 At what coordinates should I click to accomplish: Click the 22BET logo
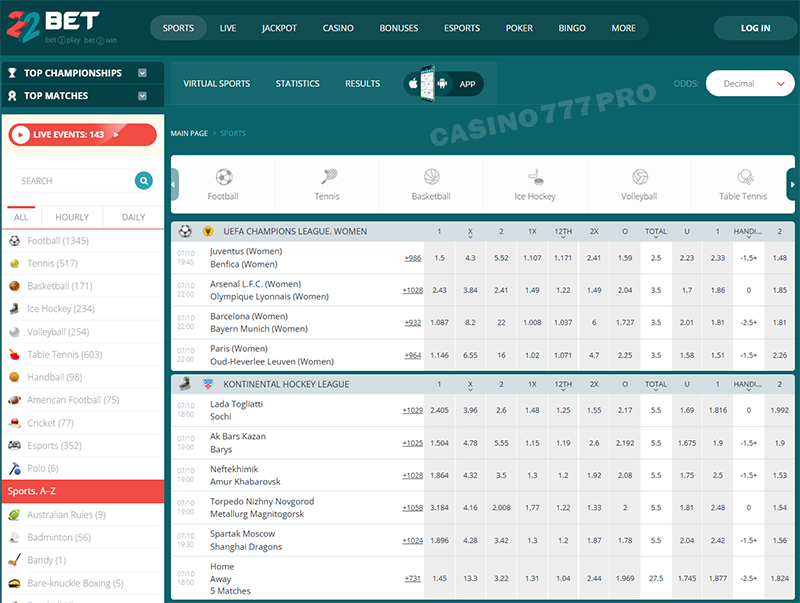click(52, 25)
